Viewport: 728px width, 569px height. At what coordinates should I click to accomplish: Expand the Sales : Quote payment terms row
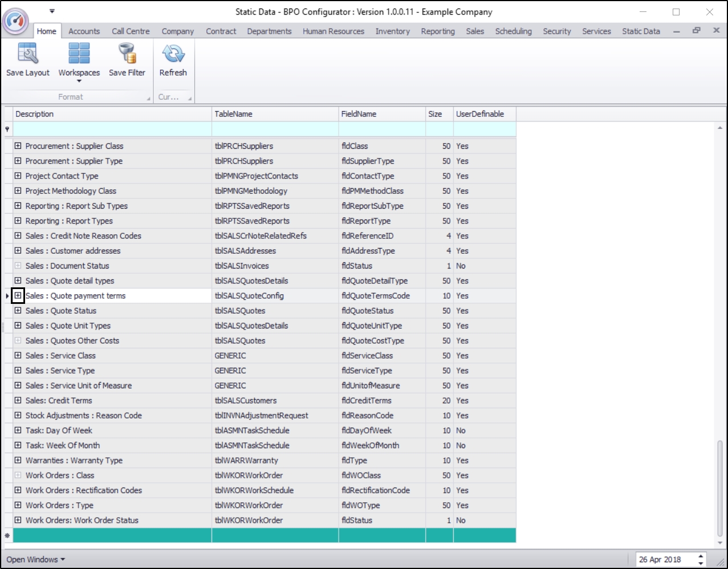[x=18, y=295]
